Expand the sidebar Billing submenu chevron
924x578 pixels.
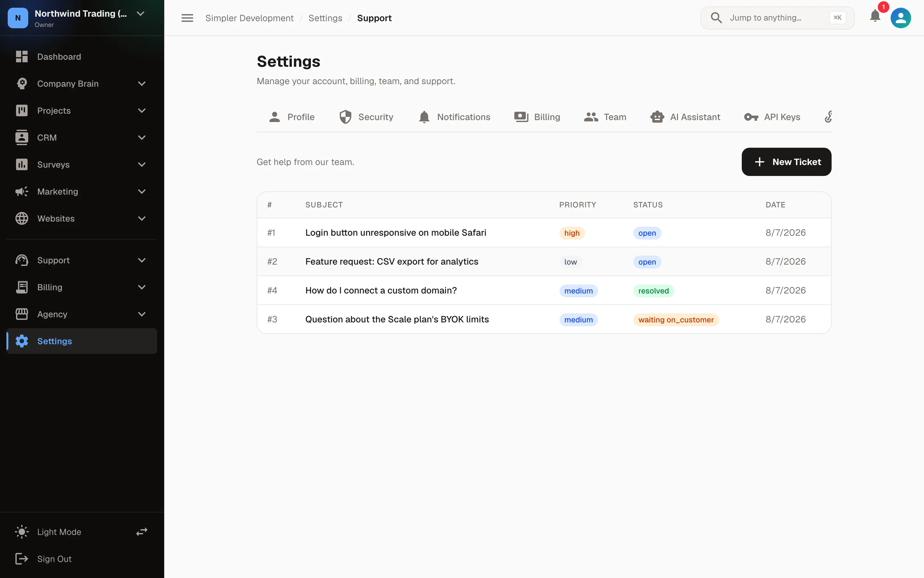pos(142,287)
